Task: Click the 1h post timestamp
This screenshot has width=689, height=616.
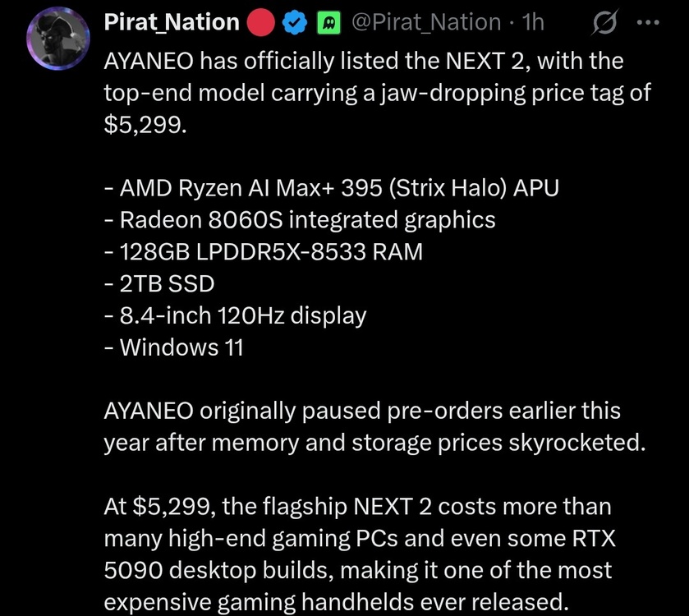Action: (534, 22)
